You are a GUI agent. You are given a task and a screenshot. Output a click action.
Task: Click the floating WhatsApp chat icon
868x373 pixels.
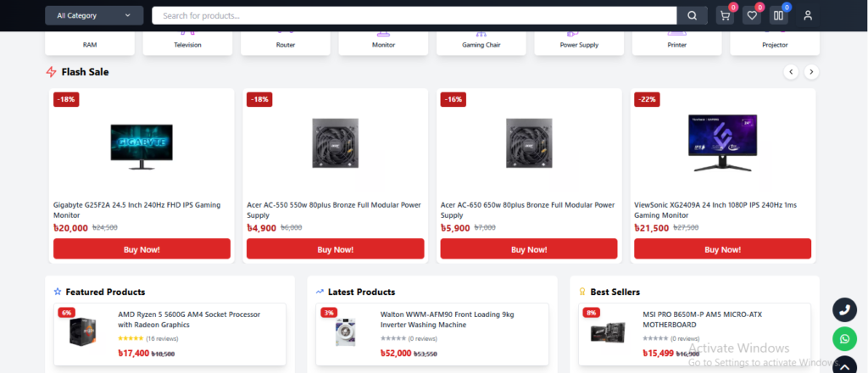pos(844,340)
